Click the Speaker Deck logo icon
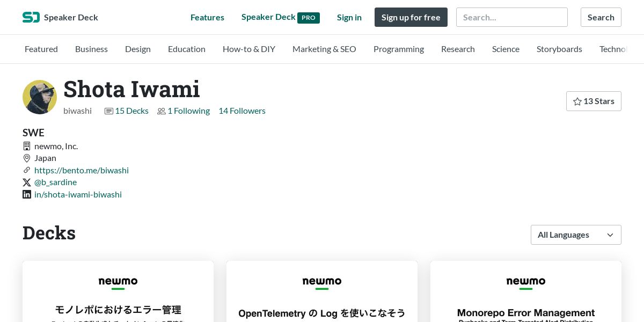Viewport: 644px width, 322px height. coord(31,17)
